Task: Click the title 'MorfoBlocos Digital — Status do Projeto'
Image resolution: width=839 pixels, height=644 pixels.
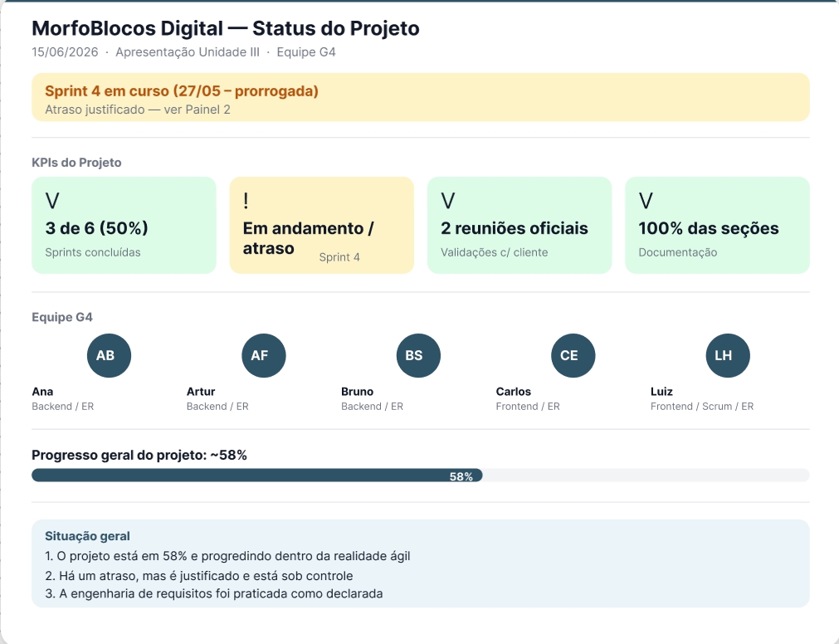Action: pos(225,28)
